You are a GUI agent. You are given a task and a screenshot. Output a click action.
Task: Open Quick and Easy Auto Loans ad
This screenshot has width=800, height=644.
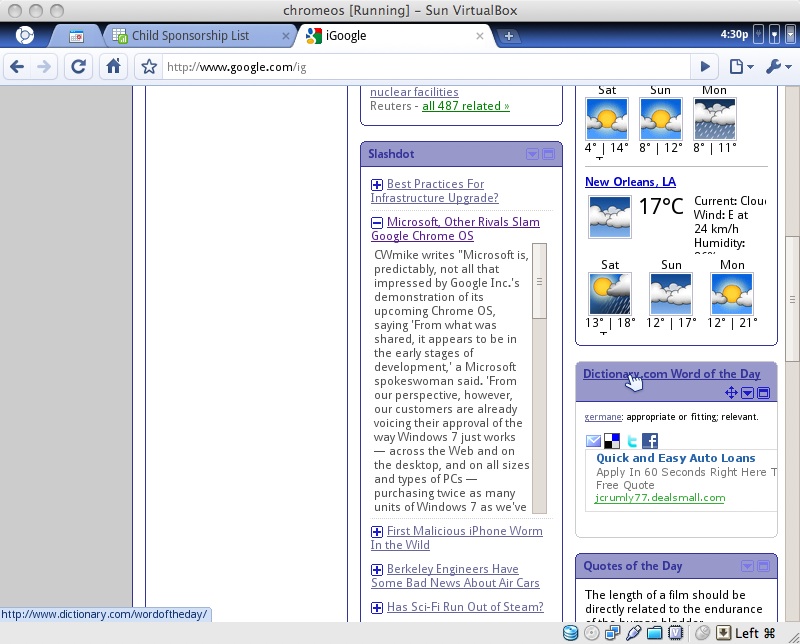click(x=676, y=458)
